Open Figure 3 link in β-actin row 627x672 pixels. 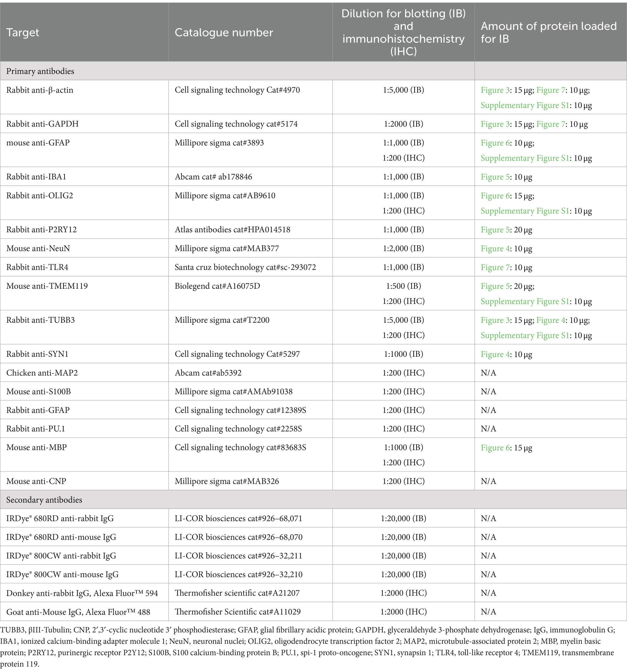click(495, 90)
